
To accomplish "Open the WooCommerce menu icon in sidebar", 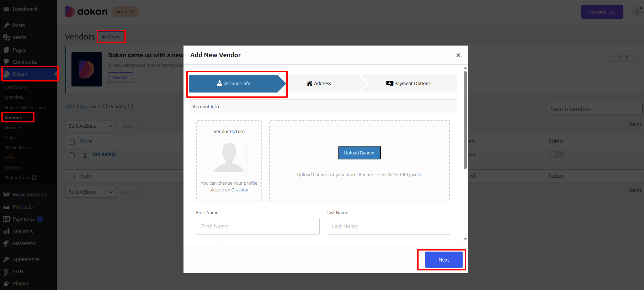I will coord(6,195).
